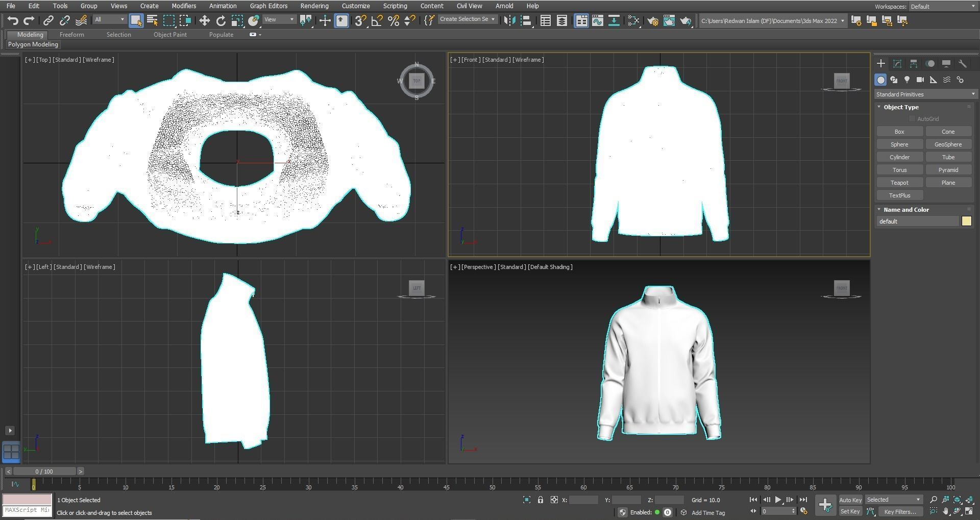Create a Box primitive
The height and width of the screenshot is (520, 980).
pyautogui.click(x=899, y=132)
